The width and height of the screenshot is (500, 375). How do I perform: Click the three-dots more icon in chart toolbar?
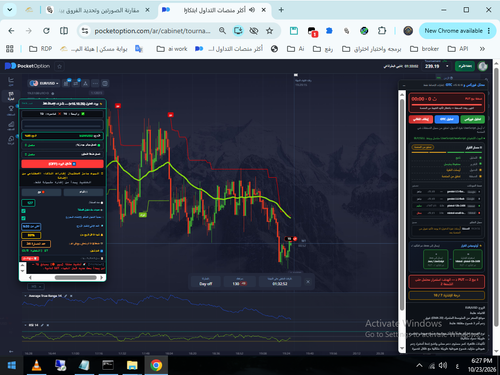pyautogui.click(x=95, y=83)
